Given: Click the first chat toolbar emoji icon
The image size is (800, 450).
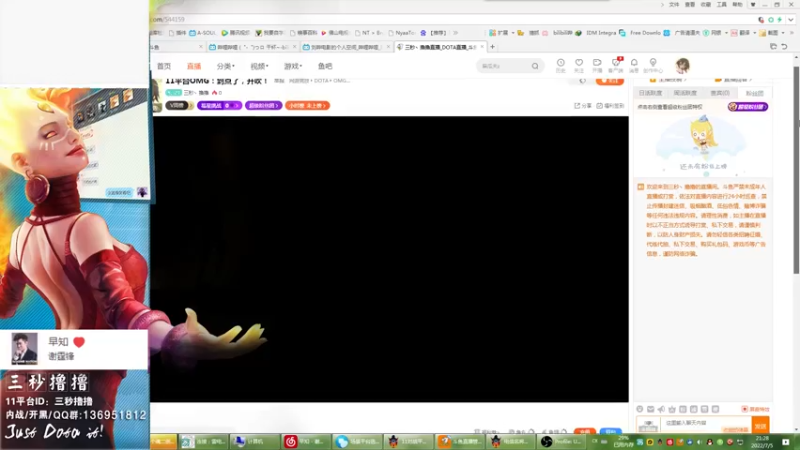Looking at the screenshot, I should click(640, 409).
